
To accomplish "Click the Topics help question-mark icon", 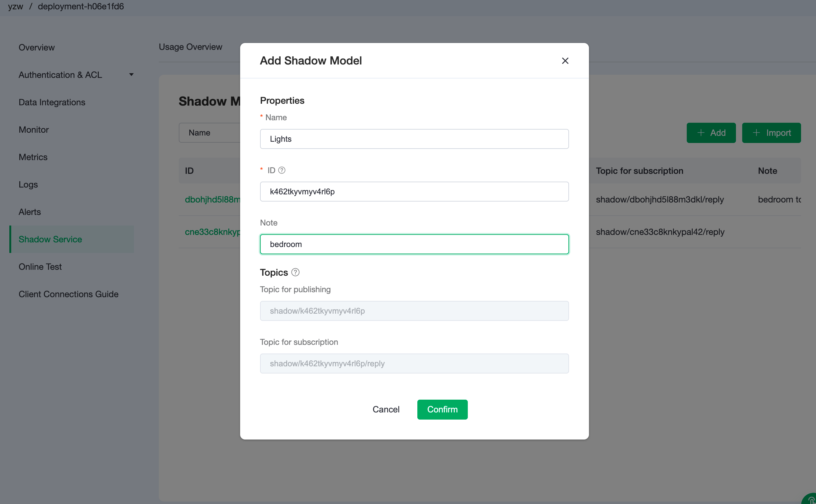I will 295,272.
